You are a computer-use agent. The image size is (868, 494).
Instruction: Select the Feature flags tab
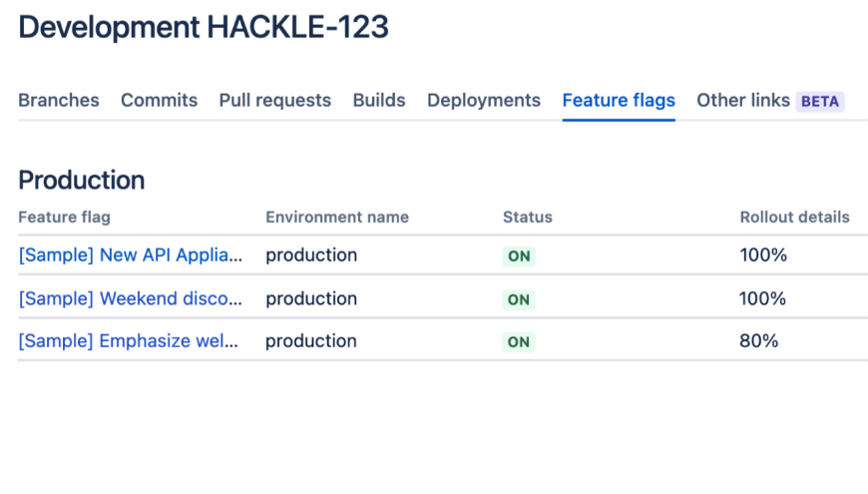[619, 100]
